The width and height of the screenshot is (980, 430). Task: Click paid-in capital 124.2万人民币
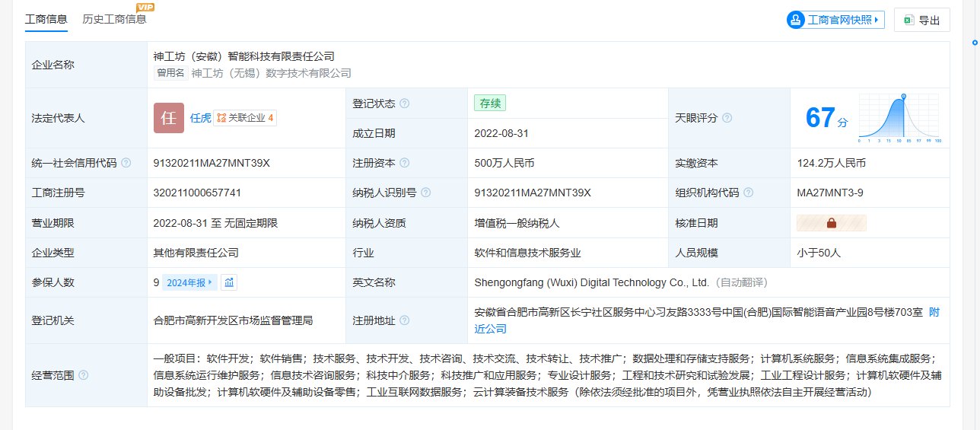[x=832, y=163]
